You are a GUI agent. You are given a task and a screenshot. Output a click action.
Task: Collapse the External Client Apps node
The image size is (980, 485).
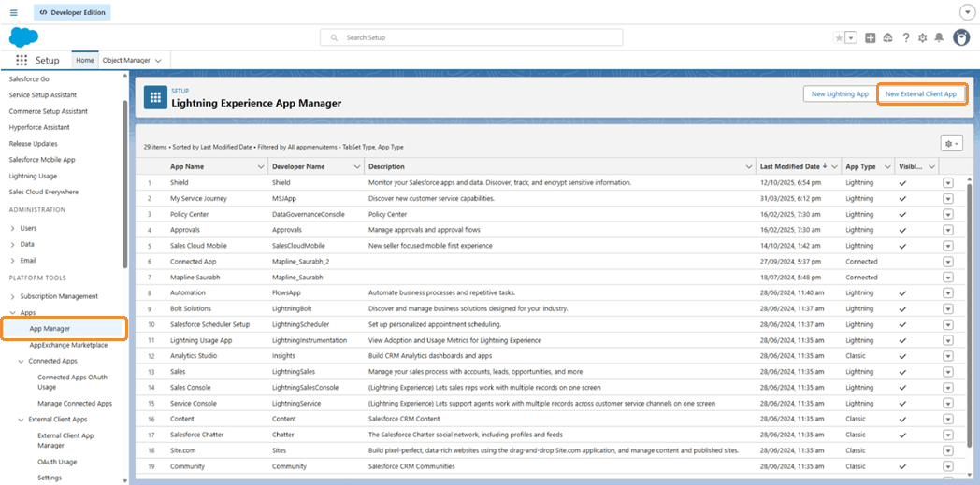tap(22, 420)
